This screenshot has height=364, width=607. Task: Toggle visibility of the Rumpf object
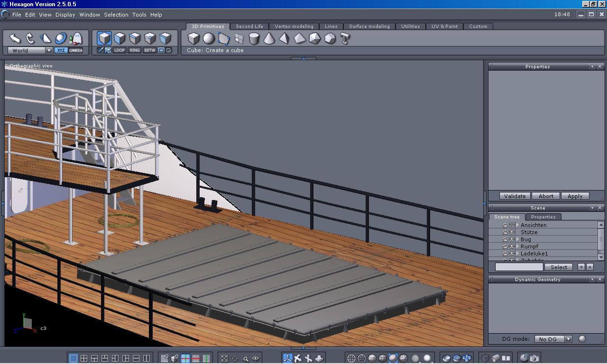[x=512, y=246]
